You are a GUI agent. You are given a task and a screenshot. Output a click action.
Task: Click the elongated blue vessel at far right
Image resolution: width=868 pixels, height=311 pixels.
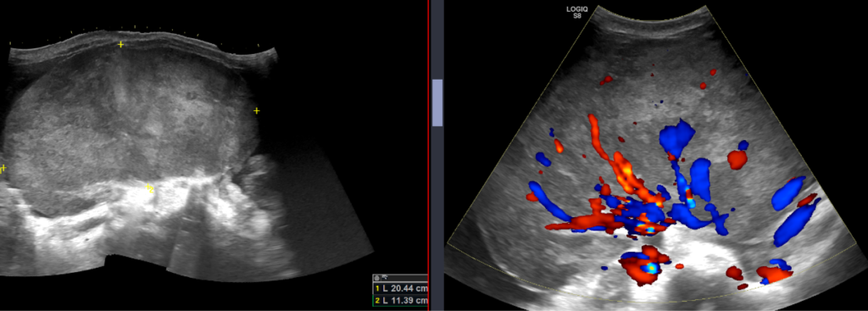pyautogui.click(x=797, y=222)
